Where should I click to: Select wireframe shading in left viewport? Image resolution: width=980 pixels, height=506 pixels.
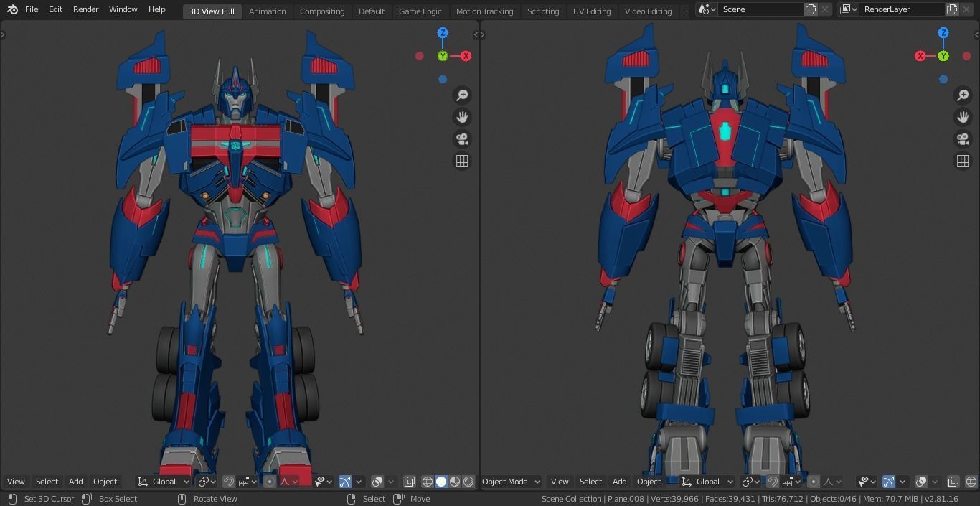click(x=428, y=482)
